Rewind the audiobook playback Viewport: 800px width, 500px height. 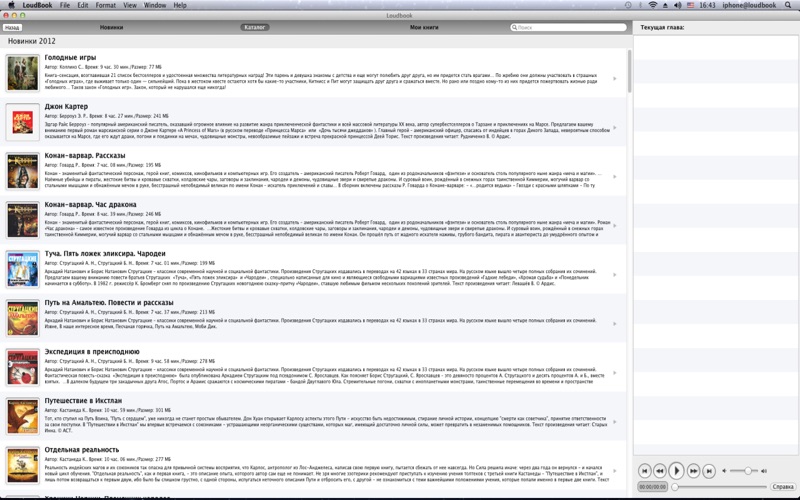point(659,471)
